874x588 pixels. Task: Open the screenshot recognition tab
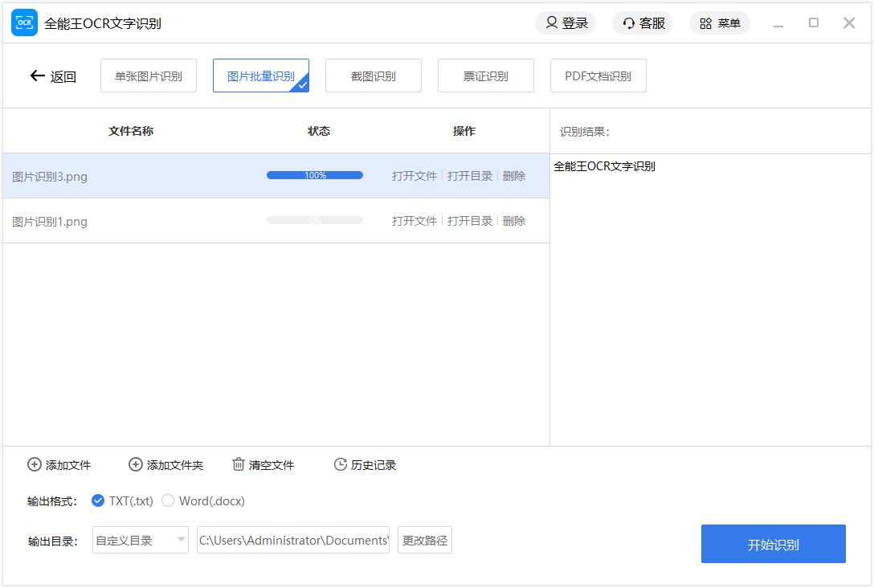click(374, 76)
